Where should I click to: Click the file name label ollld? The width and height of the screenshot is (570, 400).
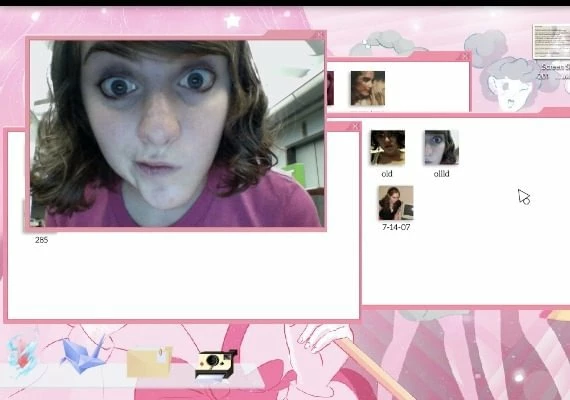click(x=441, y=174)
